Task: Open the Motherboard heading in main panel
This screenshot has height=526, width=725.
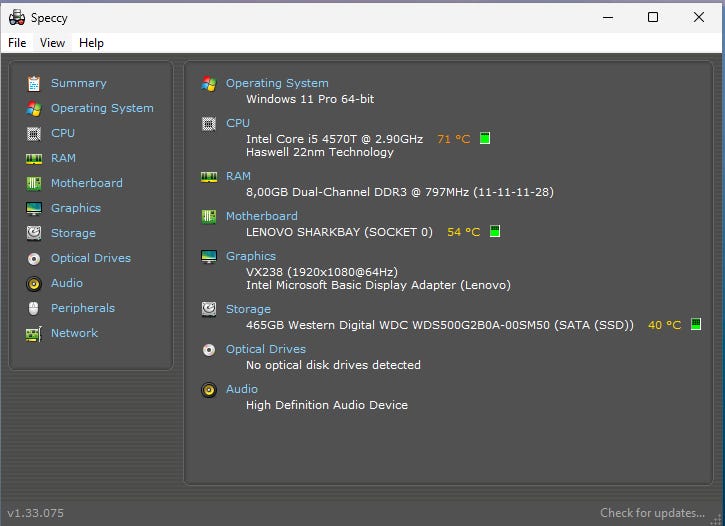Action: click(x=261, y=216)
